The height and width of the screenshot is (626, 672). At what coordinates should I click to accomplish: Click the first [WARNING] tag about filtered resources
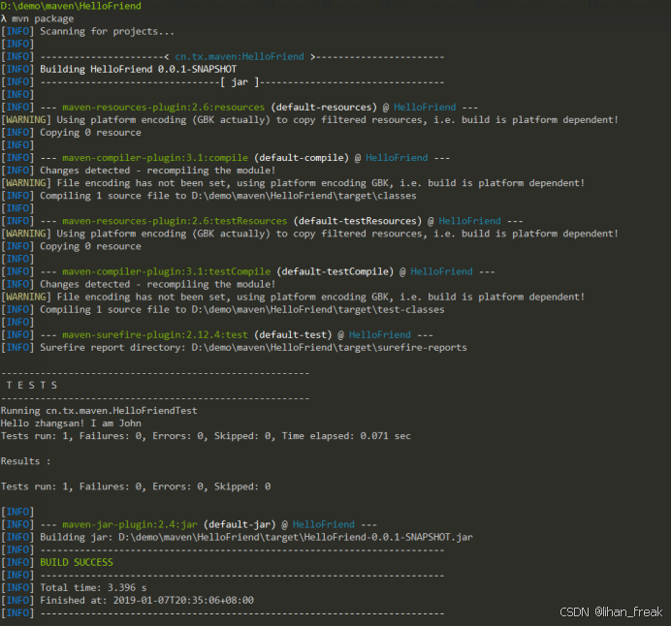point(26,120)
